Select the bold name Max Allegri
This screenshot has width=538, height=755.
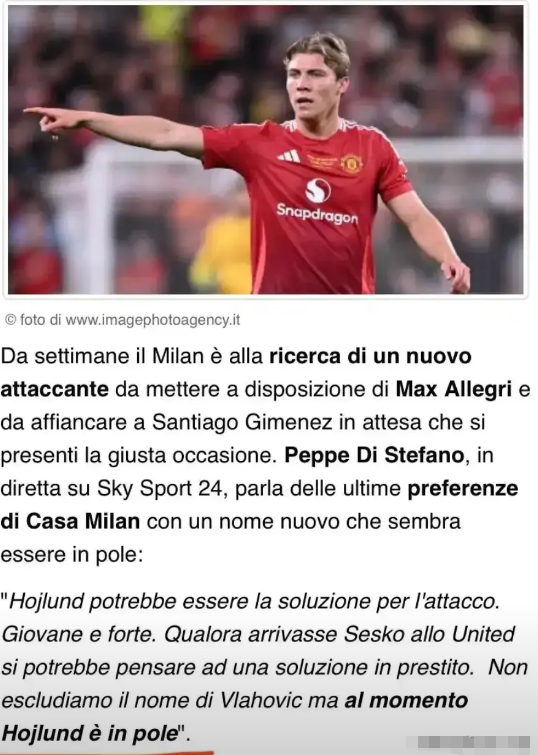(x=453, y=389)
